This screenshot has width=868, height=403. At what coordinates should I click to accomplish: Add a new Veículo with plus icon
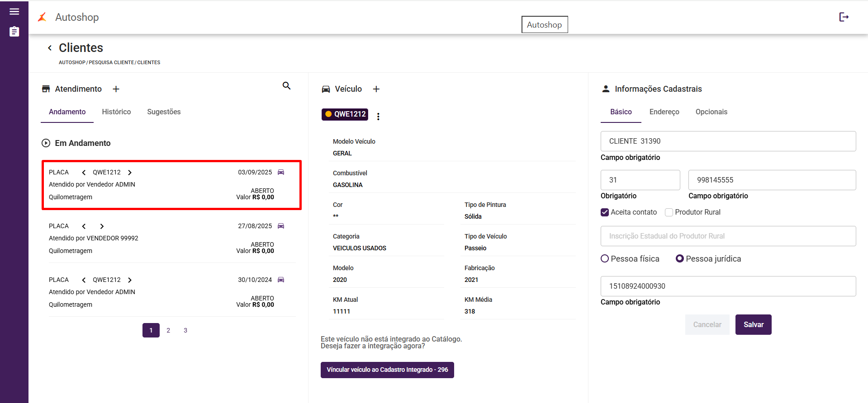[x=376, y=89]
